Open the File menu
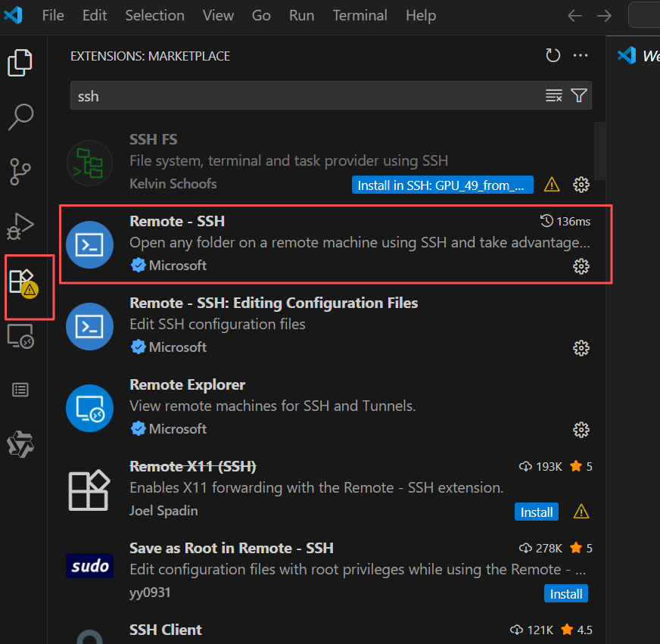This screenshot has width=660, height=644. (53, 16)
